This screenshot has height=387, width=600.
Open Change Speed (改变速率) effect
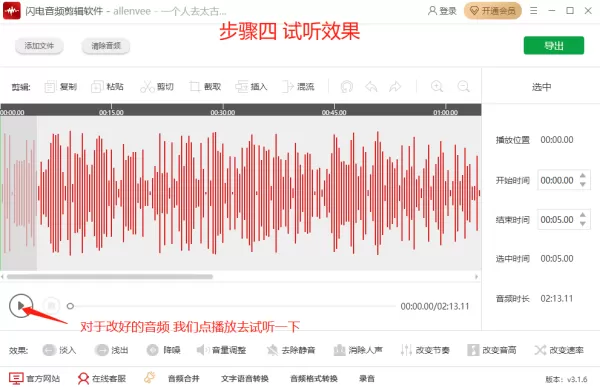[559, 350]
